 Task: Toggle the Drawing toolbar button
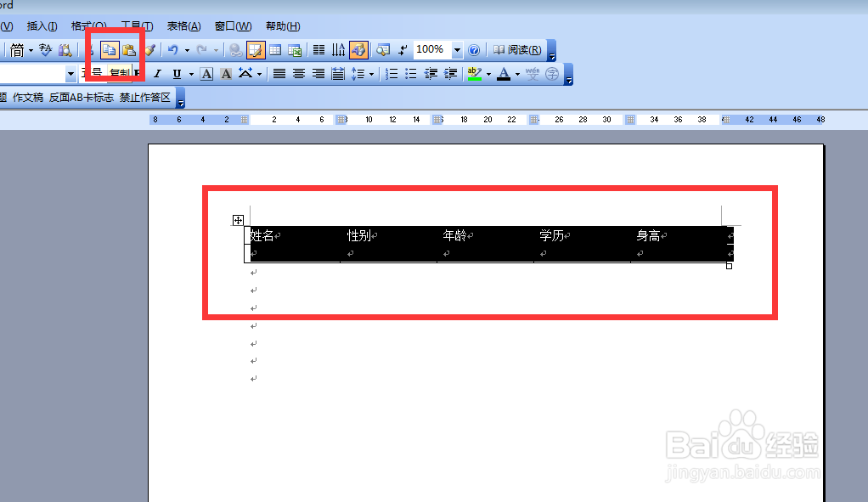[358, 50]
